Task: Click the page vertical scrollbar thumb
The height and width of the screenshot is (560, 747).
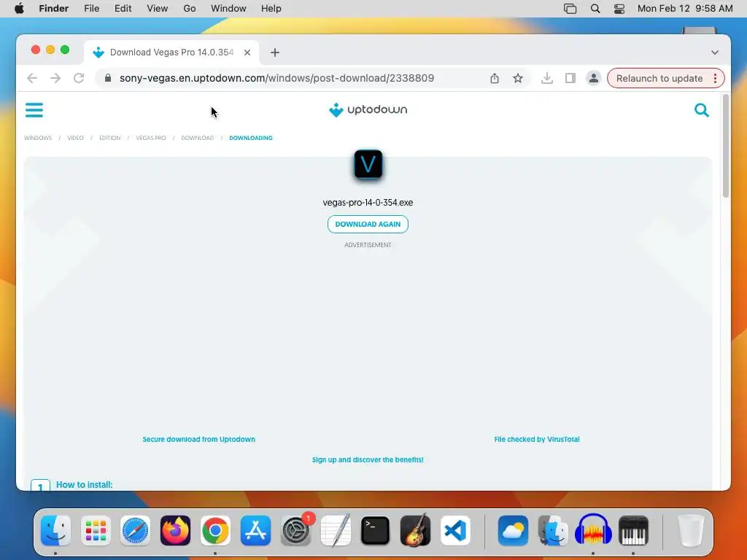Action: coord(726,145)
